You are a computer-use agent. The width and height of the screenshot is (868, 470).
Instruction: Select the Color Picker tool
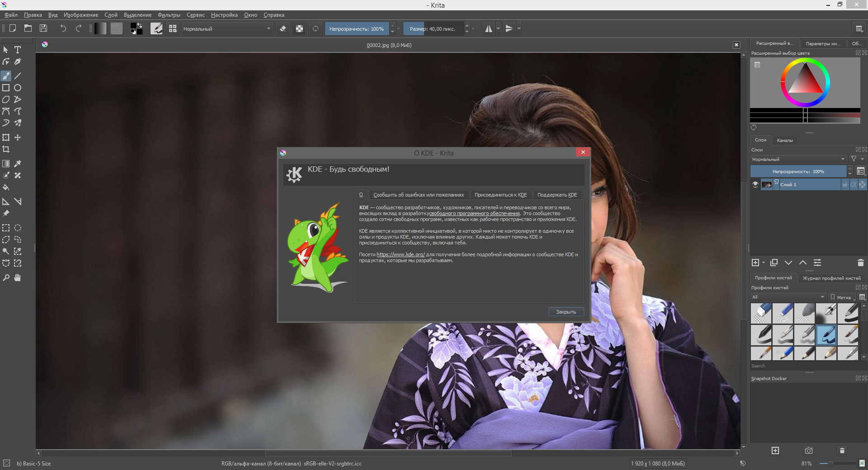(18, 164)
